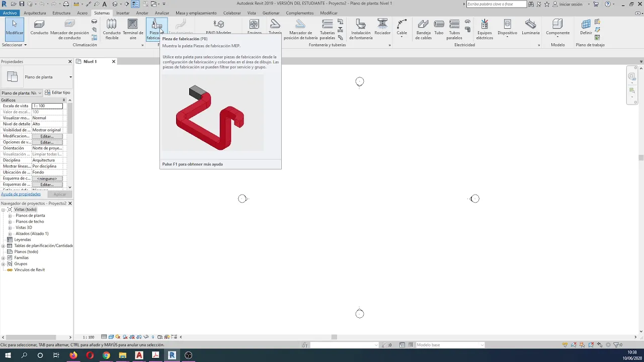The image size is (644, 362).
Task: Pick the Terminal de aire tool
Action: tap(133, 30)
